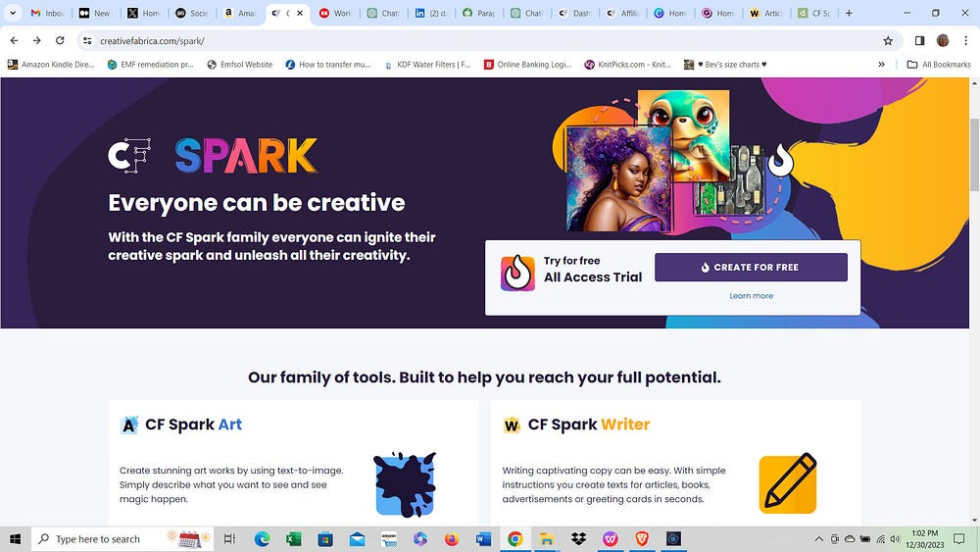Viewport: 980px width, 552px height.
Task: Open Excel from the taskbar
Action: point(294,539)
